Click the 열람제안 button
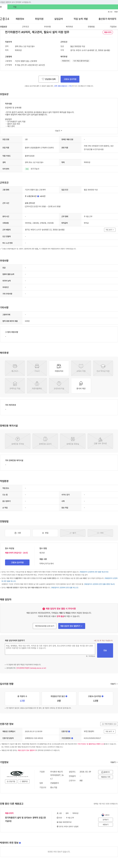The image size is (118, 868). point(24,781)
